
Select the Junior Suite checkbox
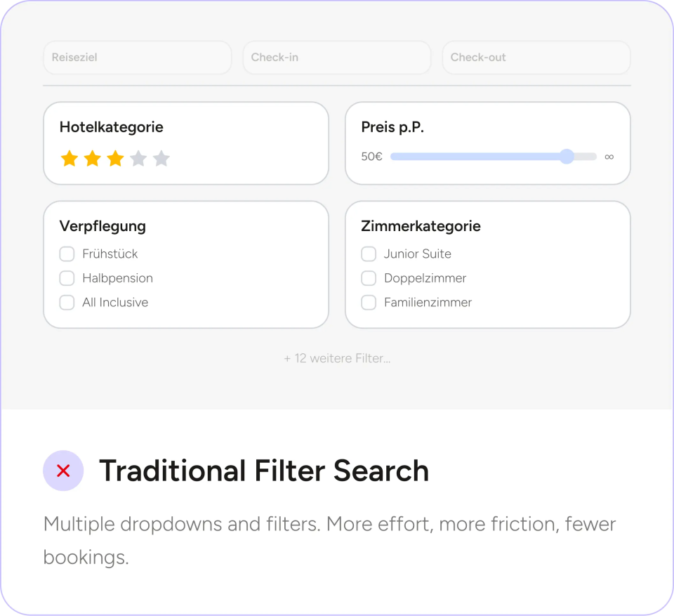369,254
